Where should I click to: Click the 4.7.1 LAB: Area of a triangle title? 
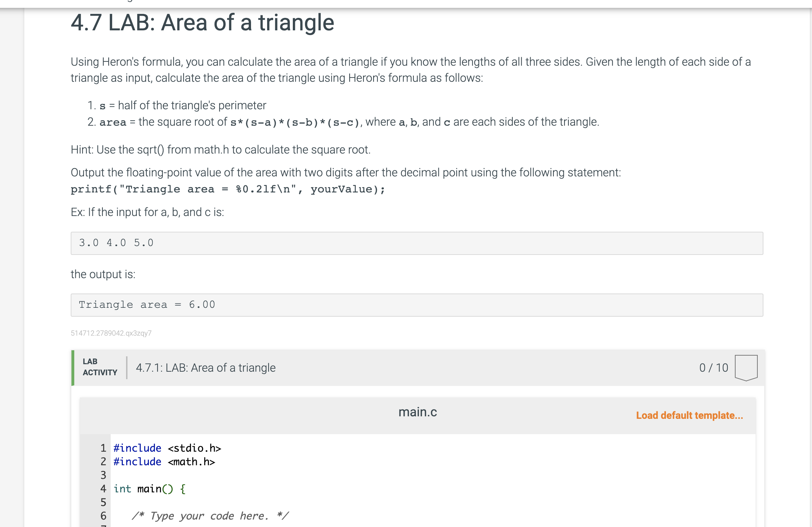(x=206, y=368)
